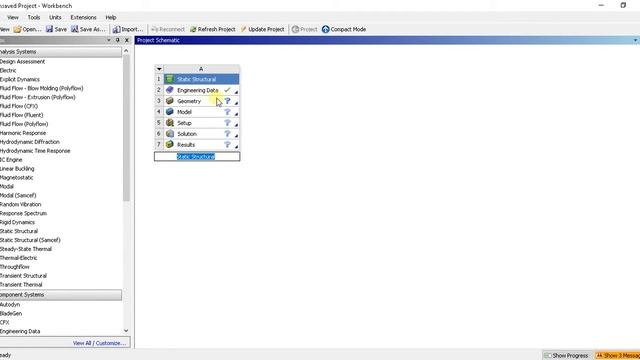Collapse the Analysis Systems group

60,52
